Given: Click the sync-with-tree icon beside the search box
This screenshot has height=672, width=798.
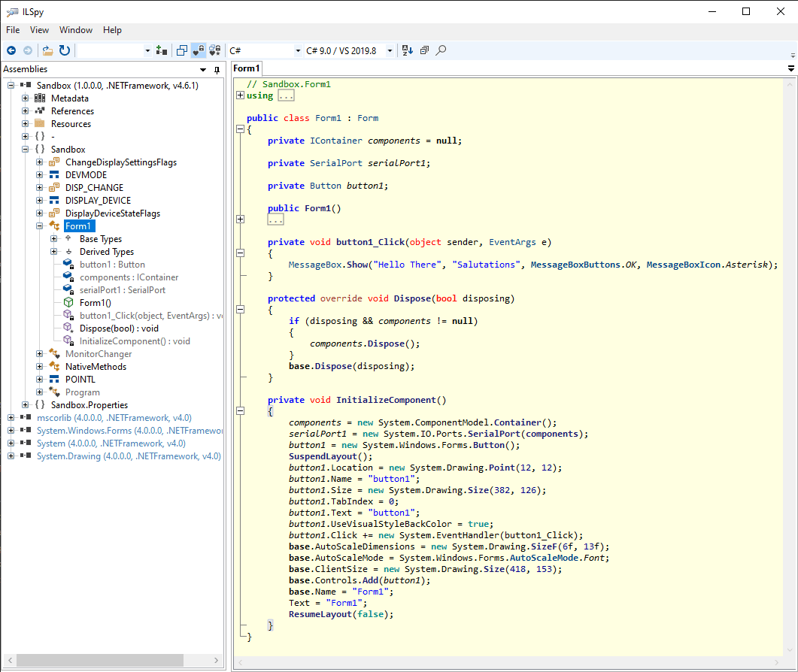Looking at the screenshot, I should click(x=162, y=50).
